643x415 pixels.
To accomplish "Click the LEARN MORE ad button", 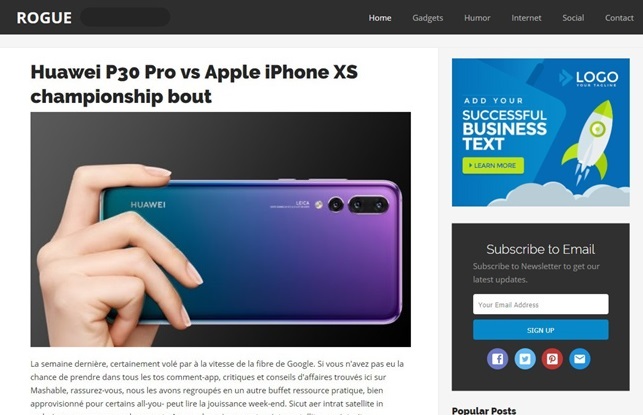I will [x=493, y=166].
